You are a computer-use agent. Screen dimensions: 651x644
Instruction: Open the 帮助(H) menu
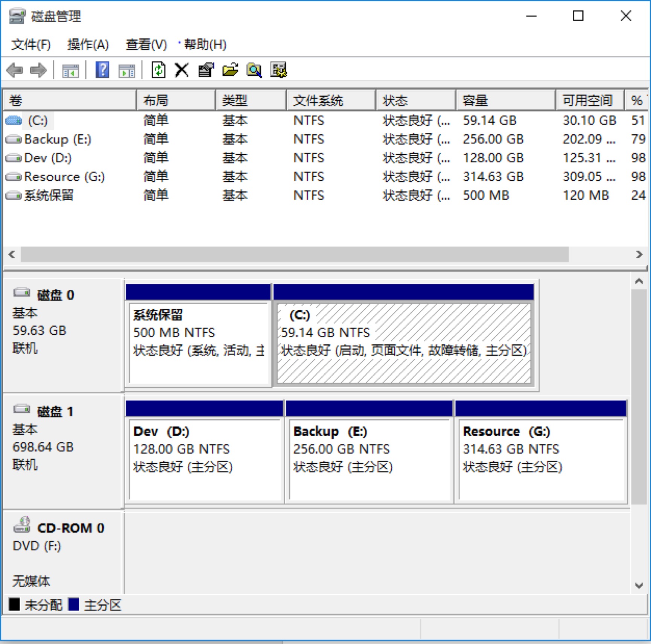pos(205,44)
